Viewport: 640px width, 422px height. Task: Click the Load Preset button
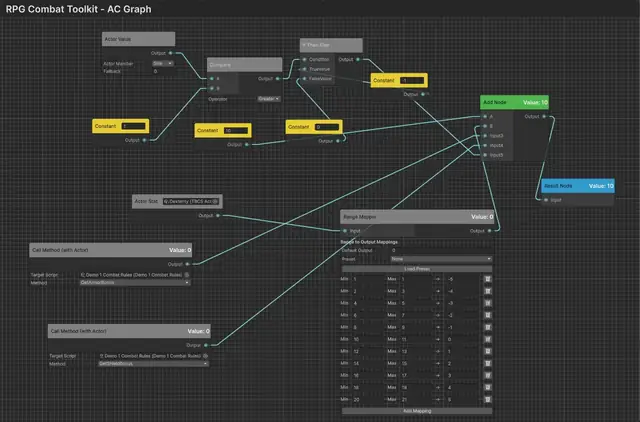tap(417, 269)
